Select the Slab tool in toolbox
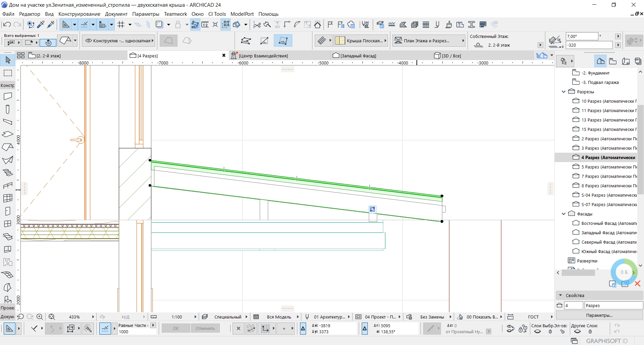Viewport: 644px width, 345px height. pyautogui.click(x=8, y=134)
